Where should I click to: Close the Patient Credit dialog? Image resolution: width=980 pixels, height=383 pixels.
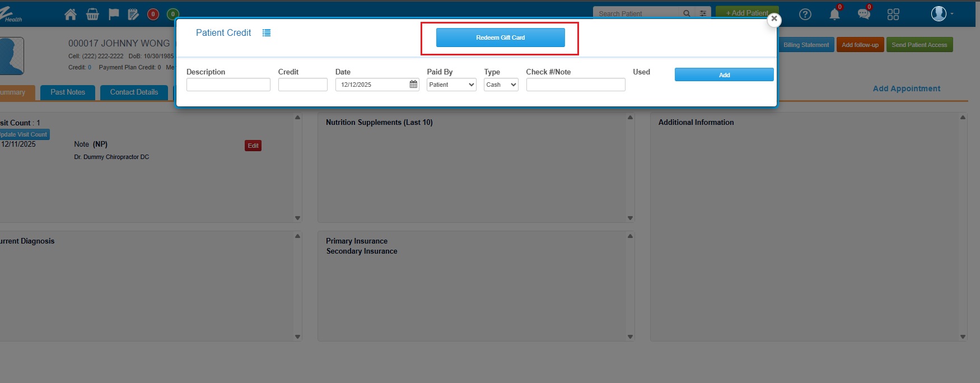(x=774, y=19)
